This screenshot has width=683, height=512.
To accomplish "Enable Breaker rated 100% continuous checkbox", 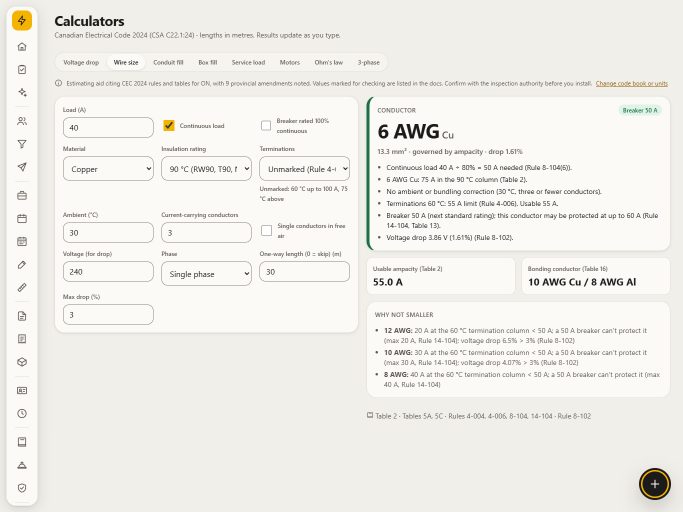I will [266, 125].
